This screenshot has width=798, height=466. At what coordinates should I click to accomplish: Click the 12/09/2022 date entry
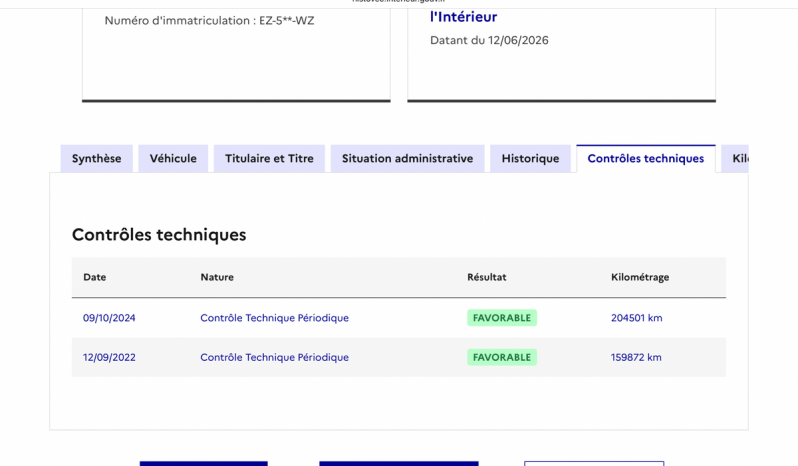click(x=109, y=357)
